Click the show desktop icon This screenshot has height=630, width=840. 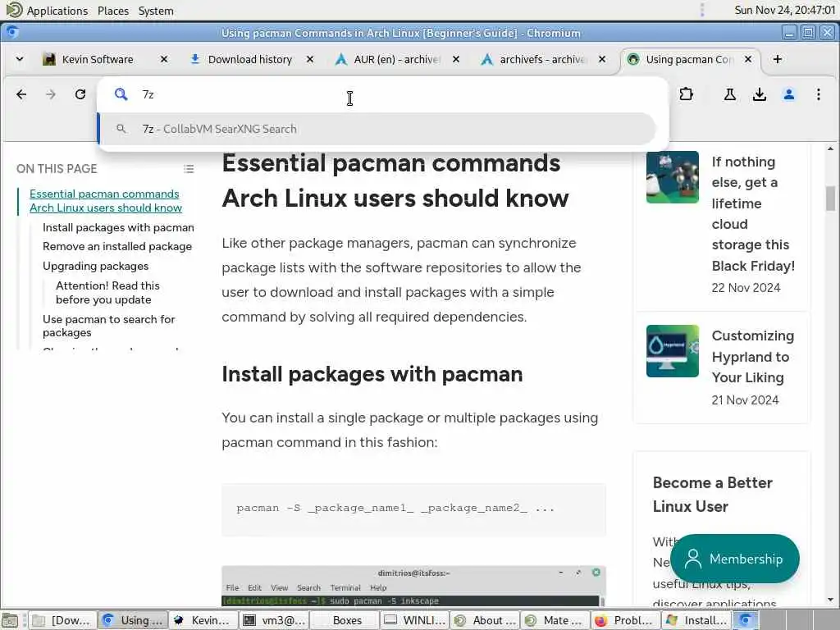(10, 620)
